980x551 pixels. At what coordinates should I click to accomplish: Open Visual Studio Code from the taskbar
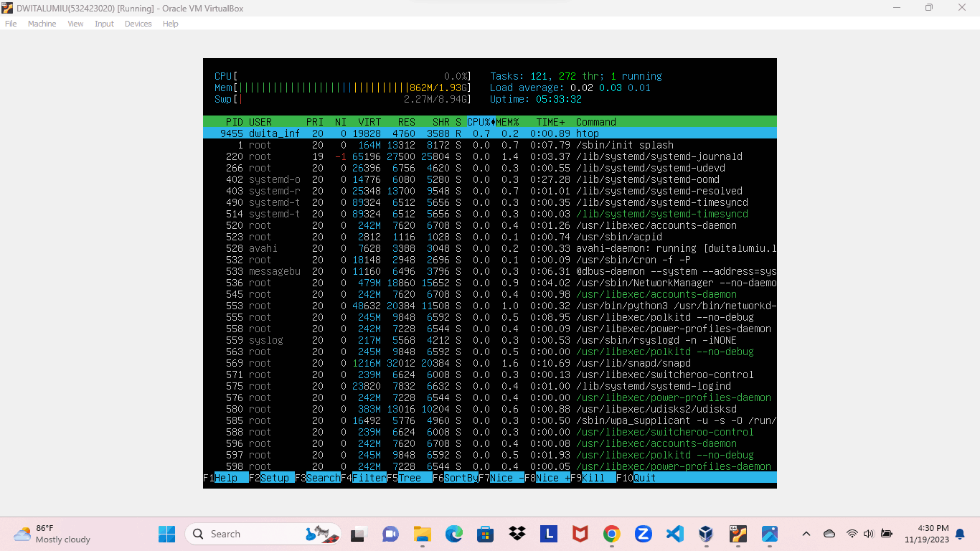click(675, 534)
